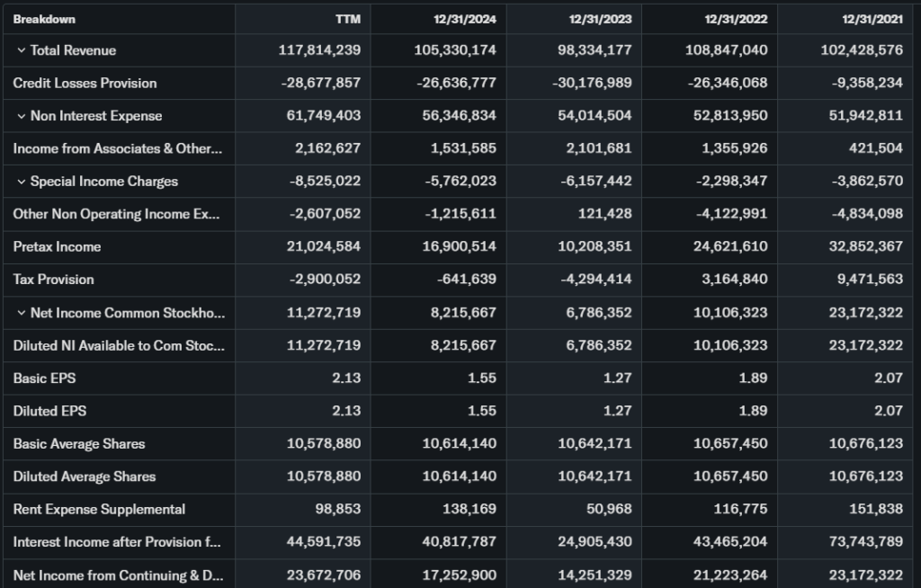Click the Income from Associates row label
Viewport: 921px width, 588px height.
[x=117, y=149]
